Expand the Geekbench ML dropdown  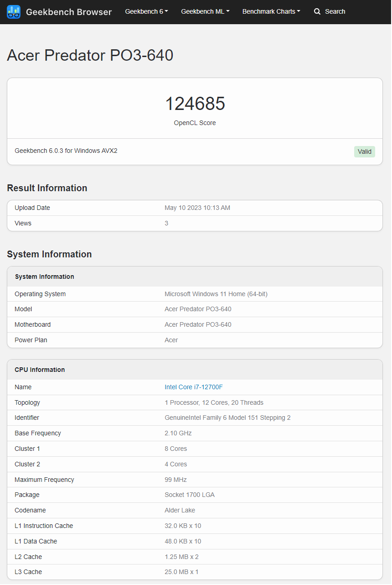click(x=205, y=11)
